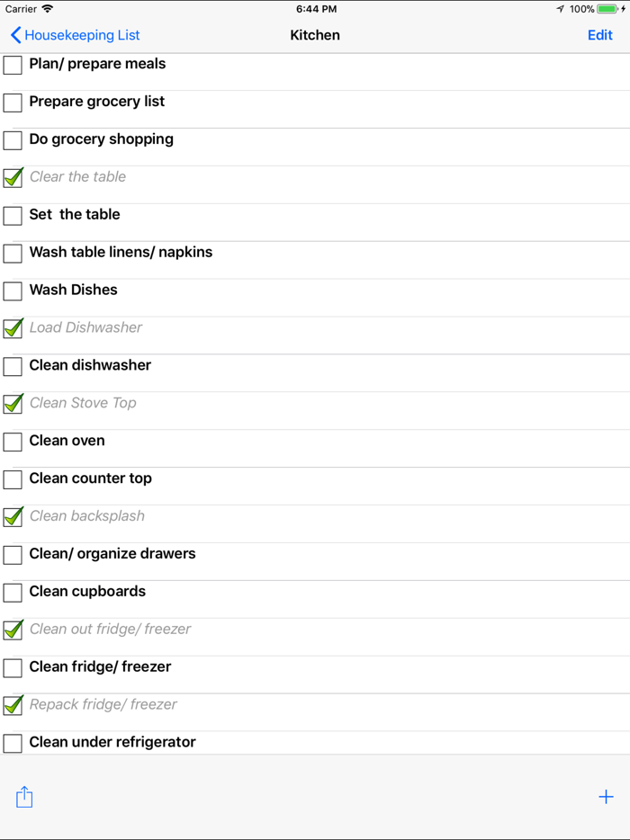
Task: Return via the Housekeeping List link
Action: (79, 35)
